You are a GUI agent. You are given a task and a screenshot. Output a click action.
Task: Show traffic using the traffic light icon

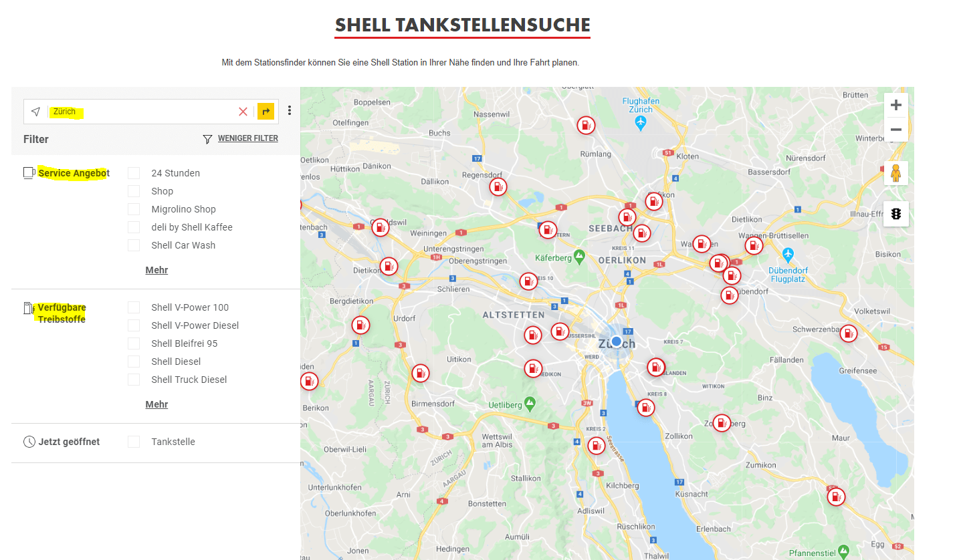[x=895, y=214]
